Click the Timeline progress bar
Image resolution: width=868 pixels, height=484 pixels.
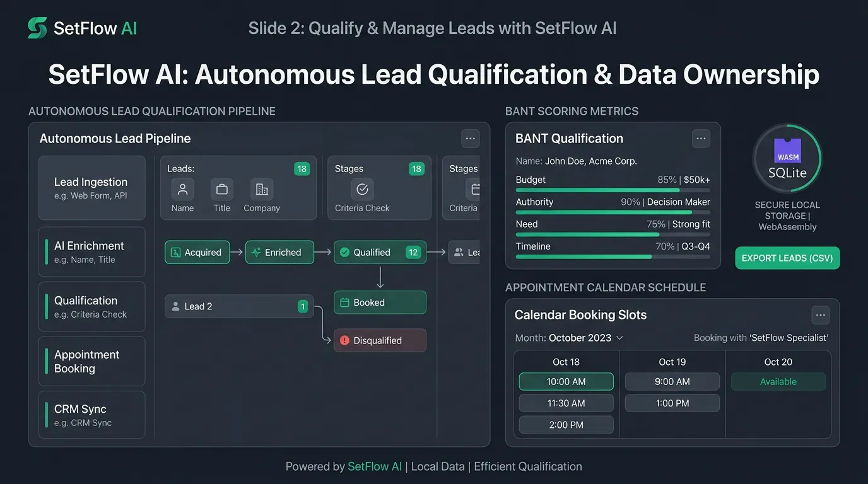click(x=613, y=256)
